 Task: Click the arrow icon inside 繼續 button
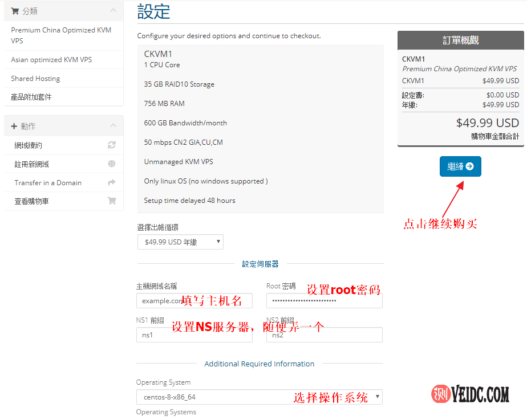point(470,166)
